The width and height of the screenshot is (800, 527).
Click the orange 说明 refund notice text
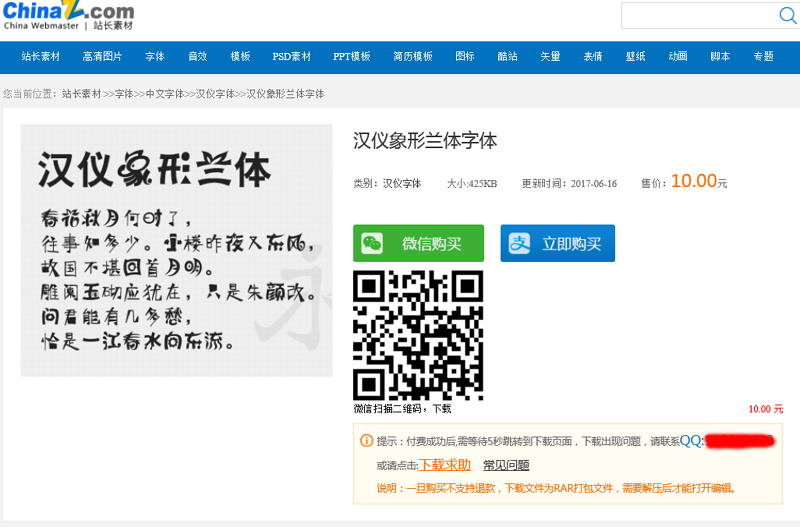coord(557,488)
